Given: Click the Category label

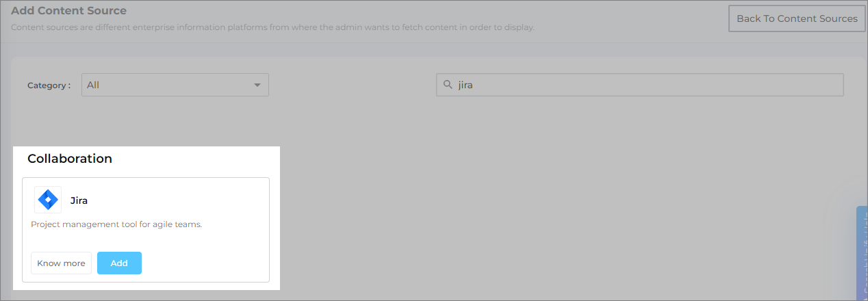Looking at the screenshot, I should 49,86.
